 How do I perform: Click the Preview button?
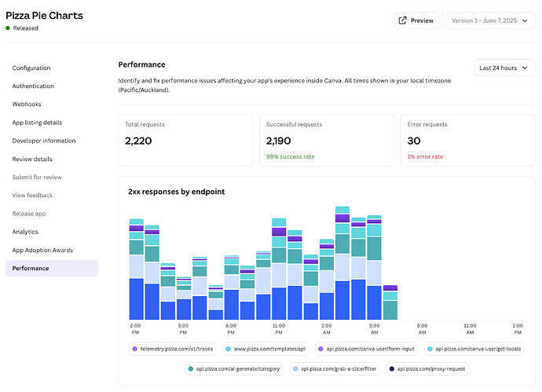(417, 20)
